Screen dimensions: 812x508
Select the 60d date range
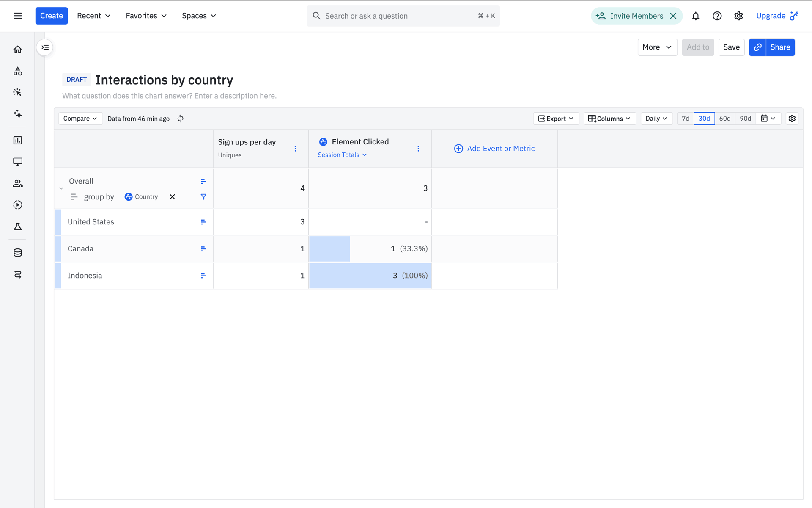[725, 119]
